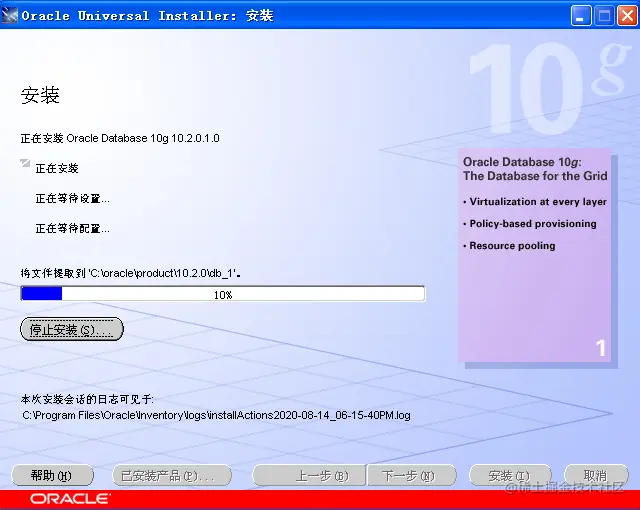Viewport: 640px width, 510px height.
Task: Click the ORACLE logo in red footer
Action: pos(69,499)
